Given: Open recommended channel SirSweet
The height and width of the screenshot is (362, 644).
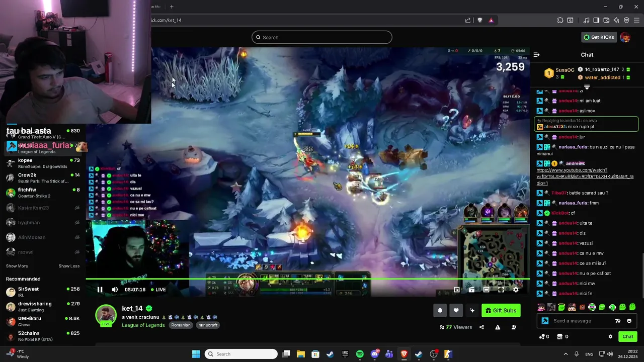Looking at the screenshot, I should [43, 292].
